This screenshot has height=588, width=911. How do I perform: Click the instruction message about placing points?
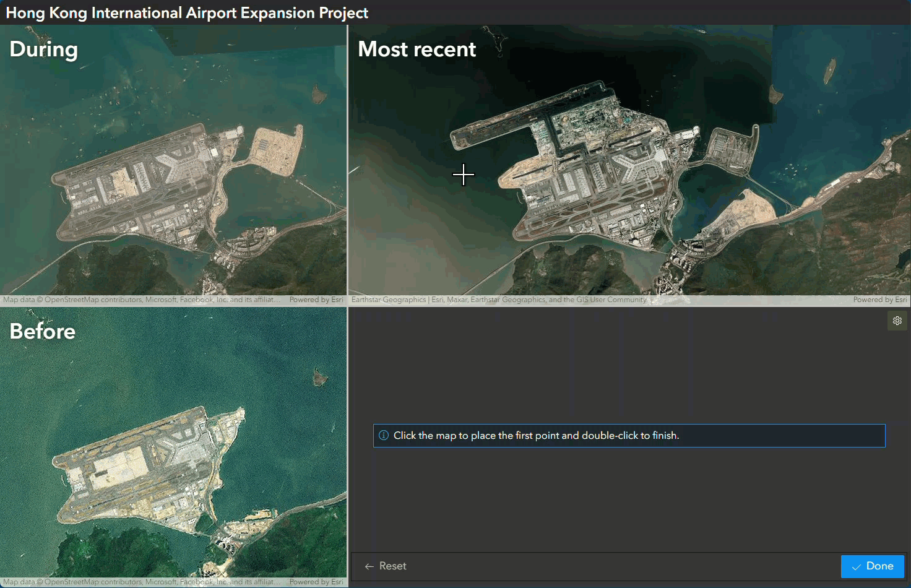pyautogui.click(x=629, y=436)
